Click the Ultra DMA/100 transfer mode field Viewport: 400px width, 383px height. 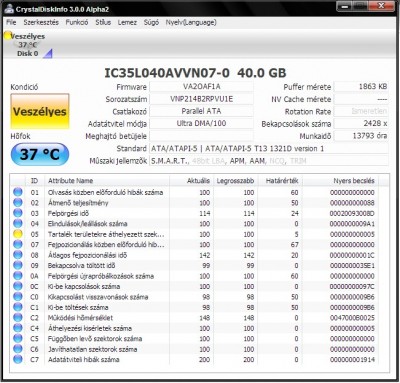click(x=201, y=123)
